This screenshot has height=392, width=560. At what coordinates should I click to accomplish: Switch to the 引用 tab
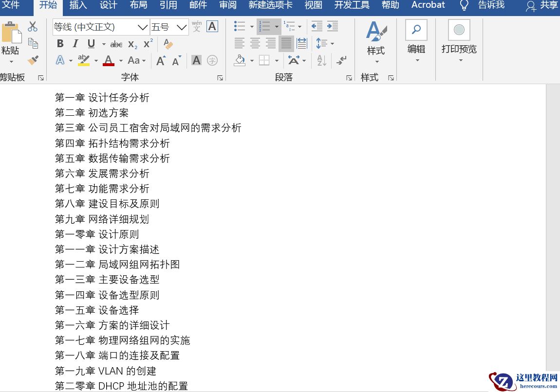coord(168,5)
